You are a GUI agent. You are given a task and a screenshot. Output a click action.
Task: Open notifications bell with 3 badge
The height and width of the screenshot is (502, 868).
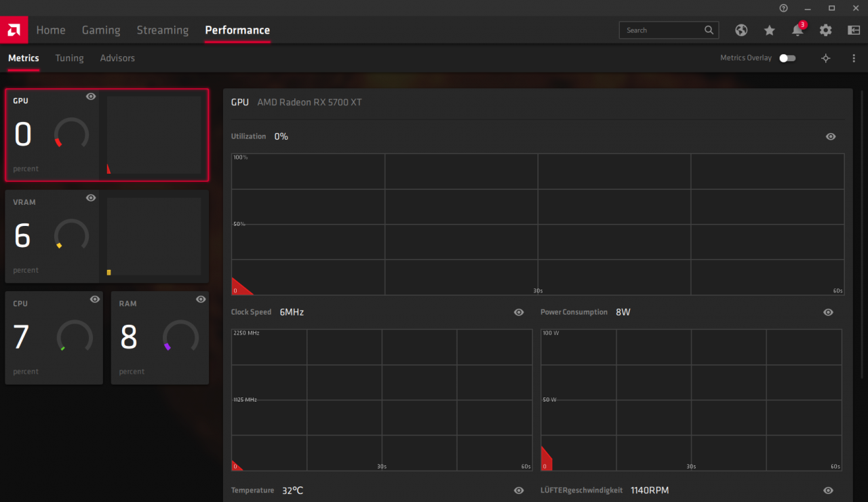pos(798,29)
